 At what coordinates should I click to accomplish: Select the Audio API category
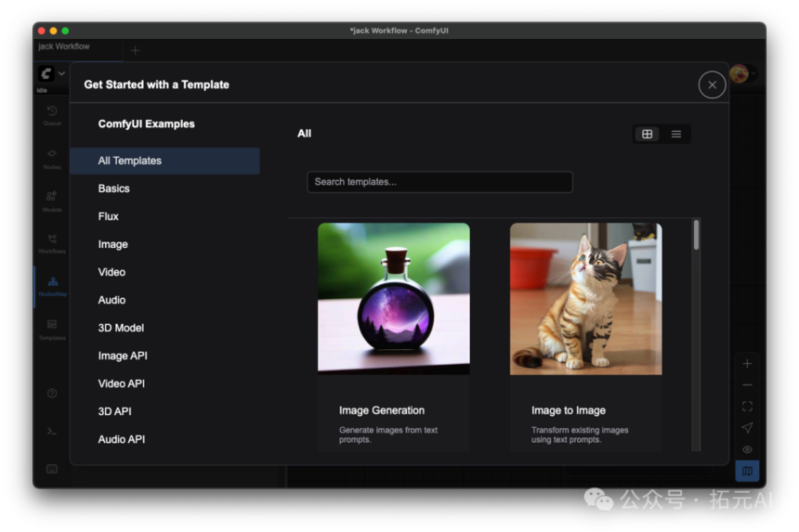(x=164, y=439)
